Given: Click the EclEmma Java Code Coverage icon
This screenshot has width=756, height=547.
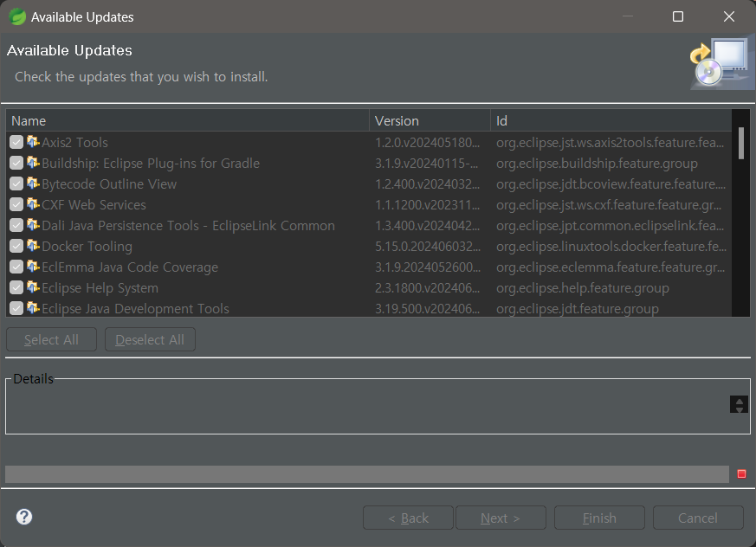Looking at the screenshot, I should click(33, 266).
